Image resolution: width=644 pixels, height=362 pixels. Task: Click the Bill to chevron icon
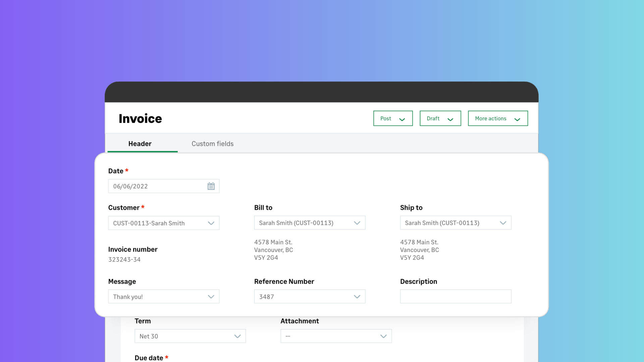pyautogui.click(x=357, y=223)
